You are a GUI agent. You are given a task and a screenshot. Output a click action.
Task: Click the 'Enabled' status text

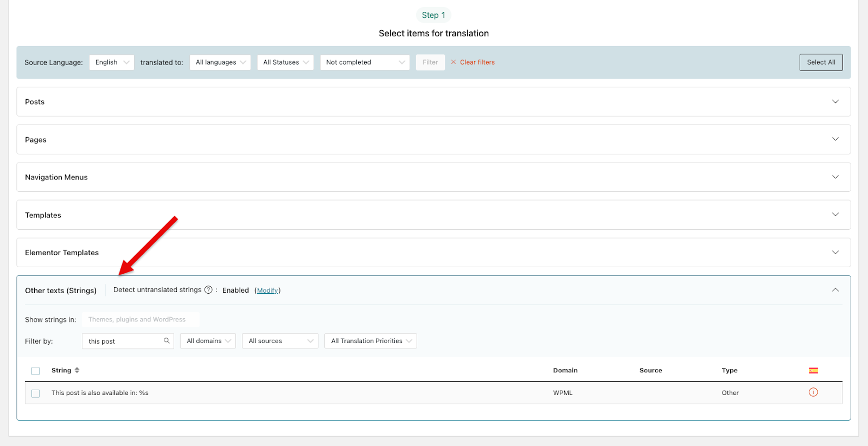pos(235,290)
